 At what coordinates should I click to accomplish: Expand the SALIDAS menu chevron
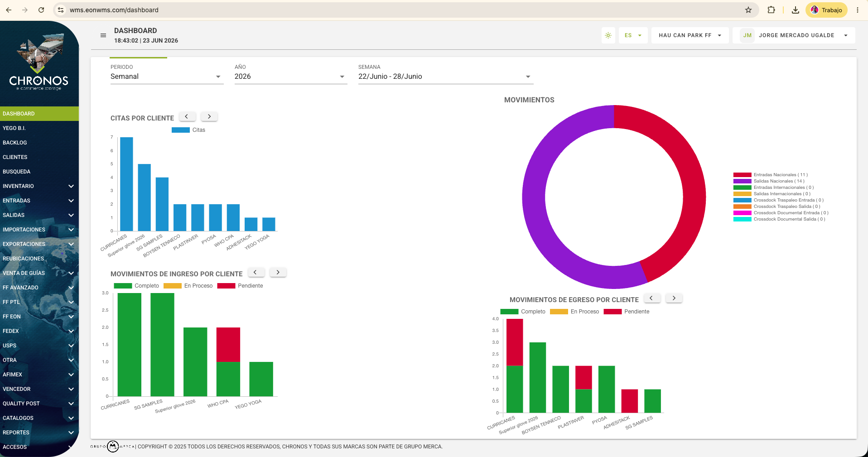tap(71, 215)
